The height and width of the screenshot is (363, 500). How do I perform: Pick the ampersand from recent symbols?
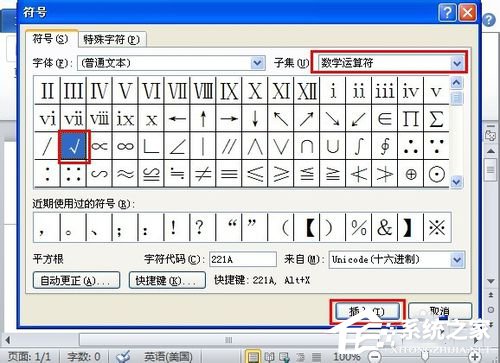click(385, 228)
